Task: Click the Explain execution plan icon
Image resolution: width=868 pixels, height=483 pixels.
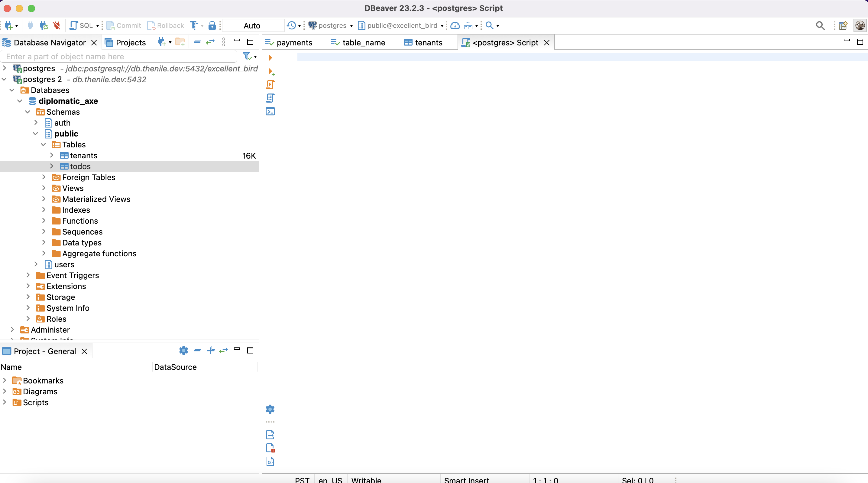Action: click(x=270, y=98)
